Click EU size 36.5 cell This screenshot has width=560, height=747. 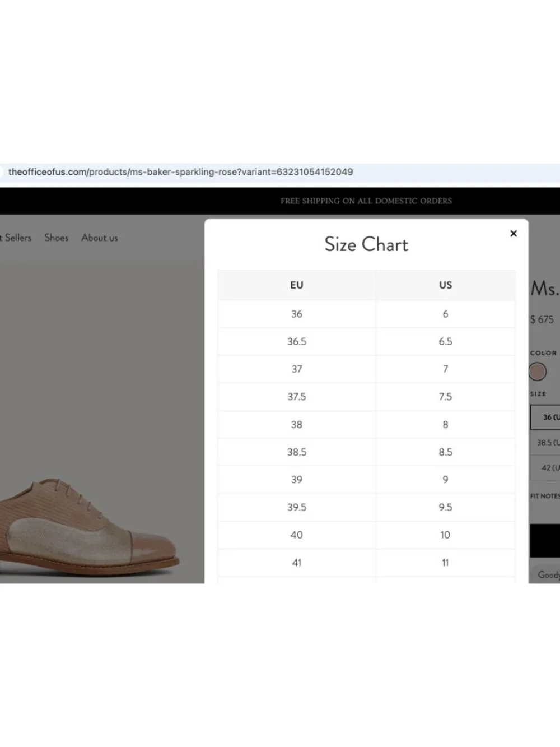point(297,342)
